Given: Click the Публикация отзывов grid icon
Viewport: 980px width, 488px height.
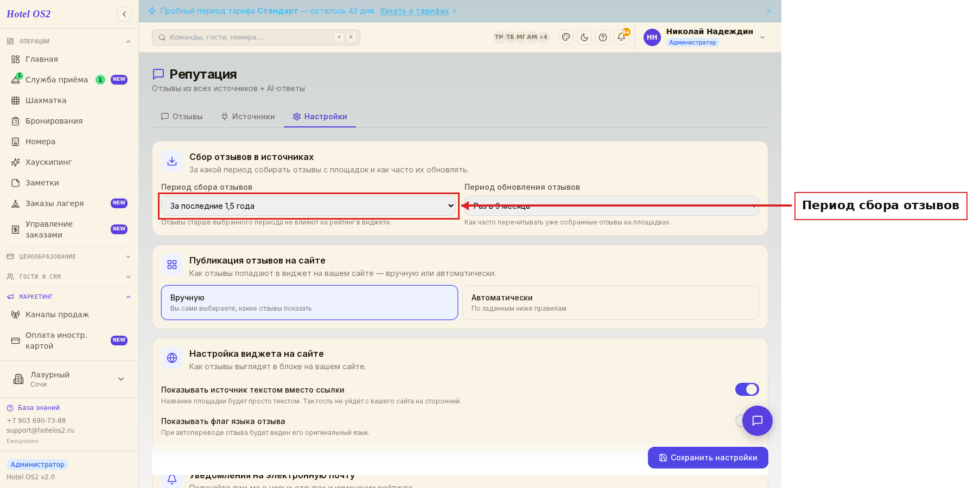Looking at the screenshot, I should tap(172, 265).
